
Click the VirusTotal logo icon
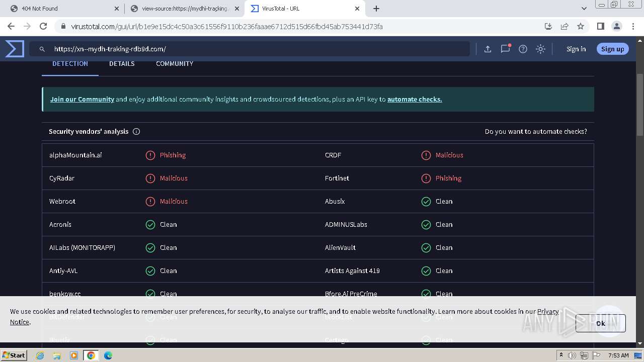click(15, 49)
